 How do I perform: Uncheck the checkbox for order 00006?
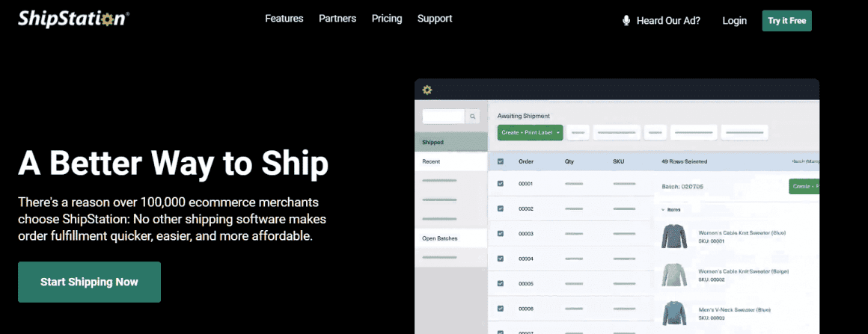point(501,308)
